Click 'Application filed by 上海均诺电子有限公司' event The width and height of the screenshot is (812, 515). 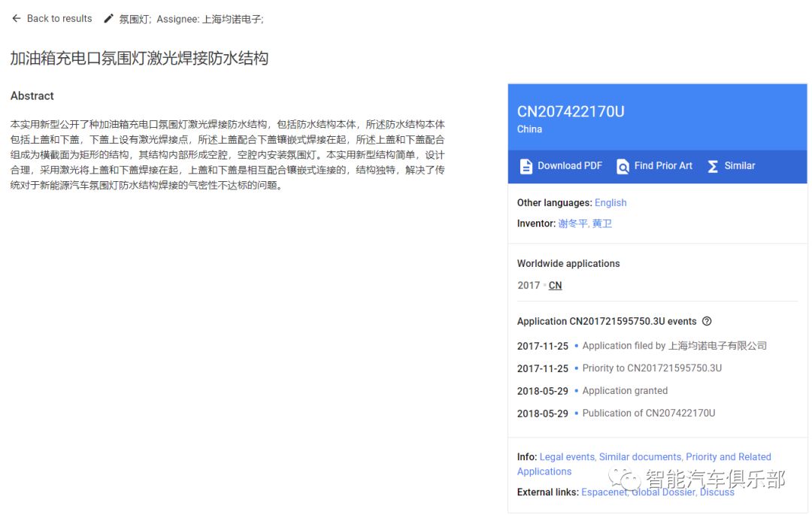tap(674, 346)
